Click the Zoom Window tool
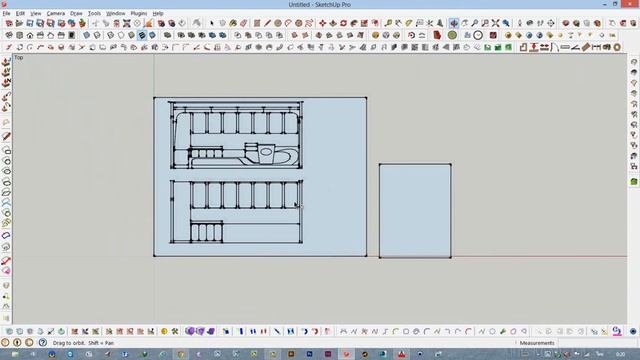The height and width of the screenshot is (360, 640). (x=485, y=23)
